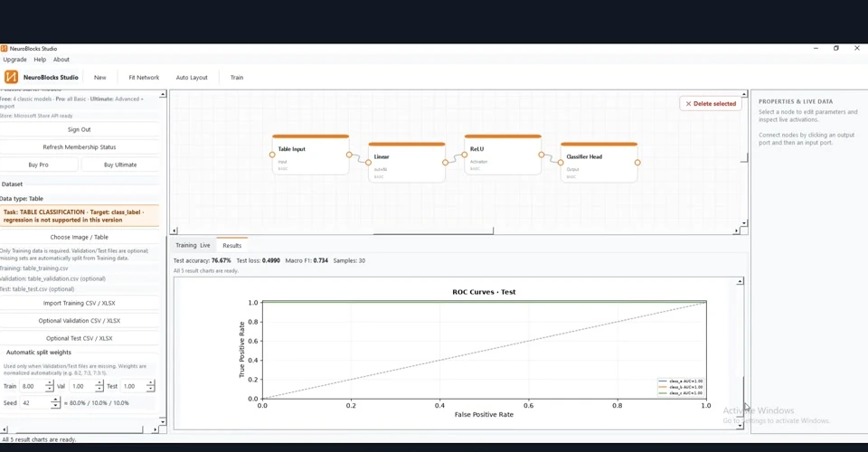The image size is (868, 452).
Task: Increase Test weight with up arrow
Action: click(x=151, y=383)
